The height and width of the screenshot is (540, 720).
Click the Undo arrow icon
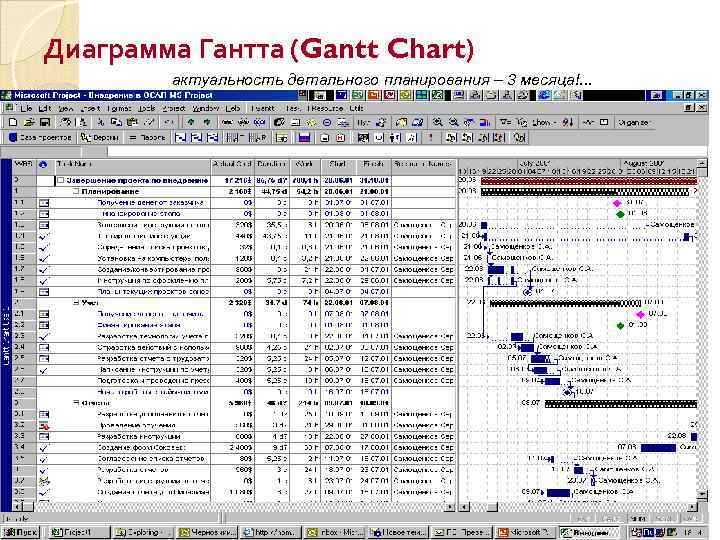click(x=169, y=122)
